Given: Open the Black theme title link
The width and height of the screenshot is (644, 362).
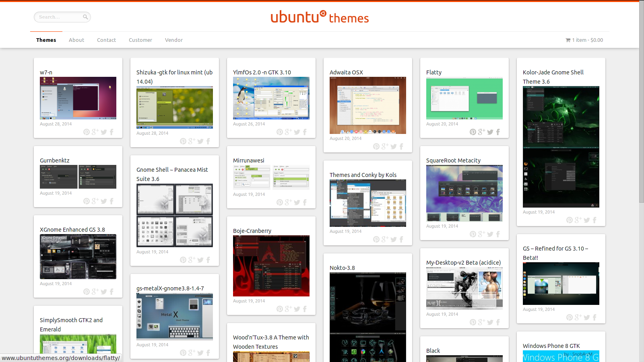Looking at the screenshot, I should tap(433, 351).
